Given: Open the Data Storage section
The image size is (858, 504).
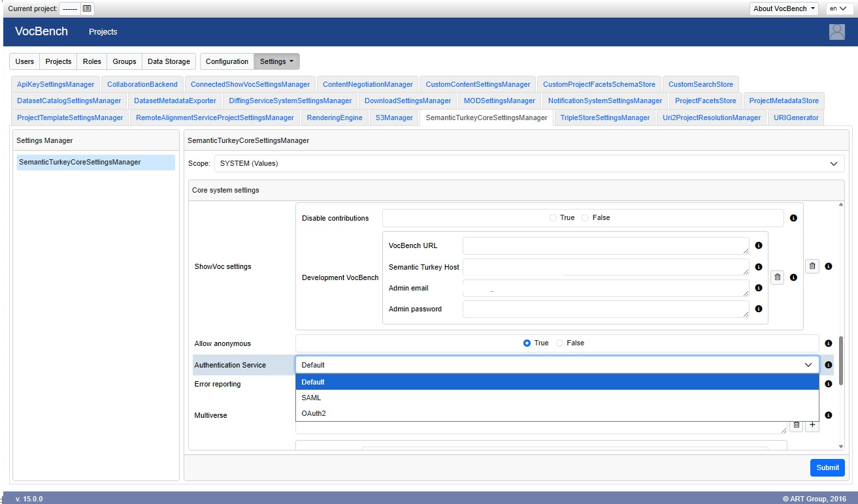Looking at the screenshot, I should click(169, 61).
